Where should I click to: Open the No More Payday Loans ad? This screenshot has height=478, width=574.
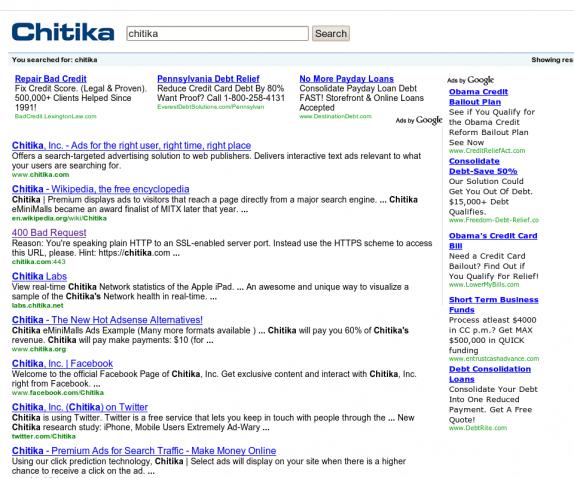[346, 79]
